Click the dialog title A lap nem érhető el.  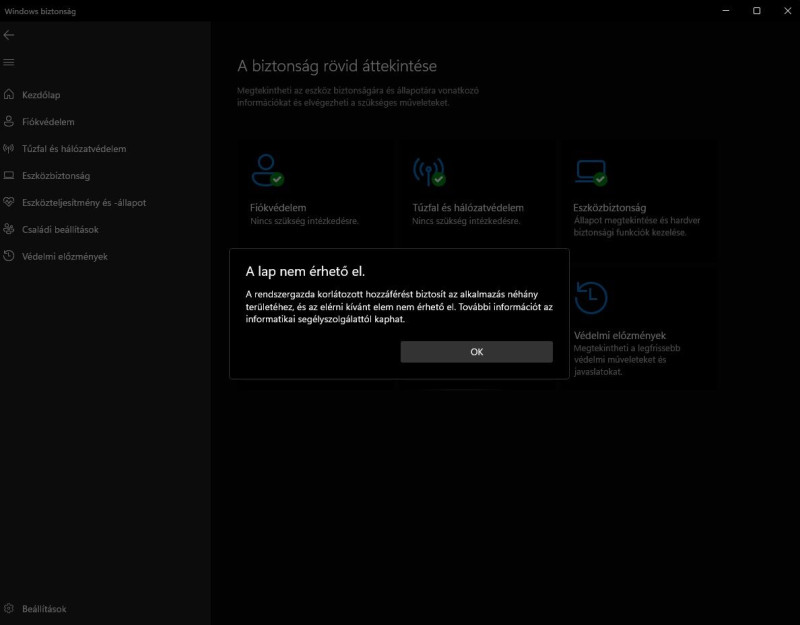305,271
